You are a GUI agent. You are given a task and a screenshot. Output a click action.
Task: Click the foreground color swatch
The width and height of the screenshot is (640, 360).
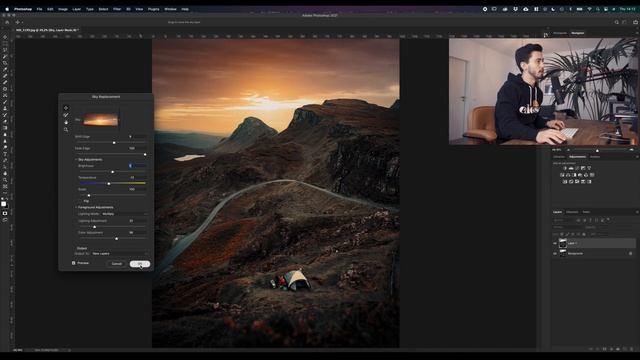click(4, 204)
